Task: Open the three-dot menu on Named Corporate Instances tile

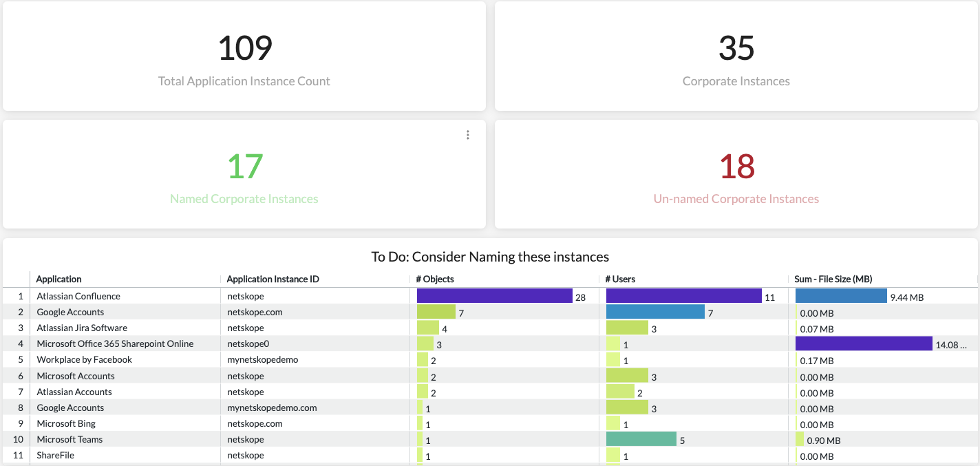Action: click(x=468, y=135)
